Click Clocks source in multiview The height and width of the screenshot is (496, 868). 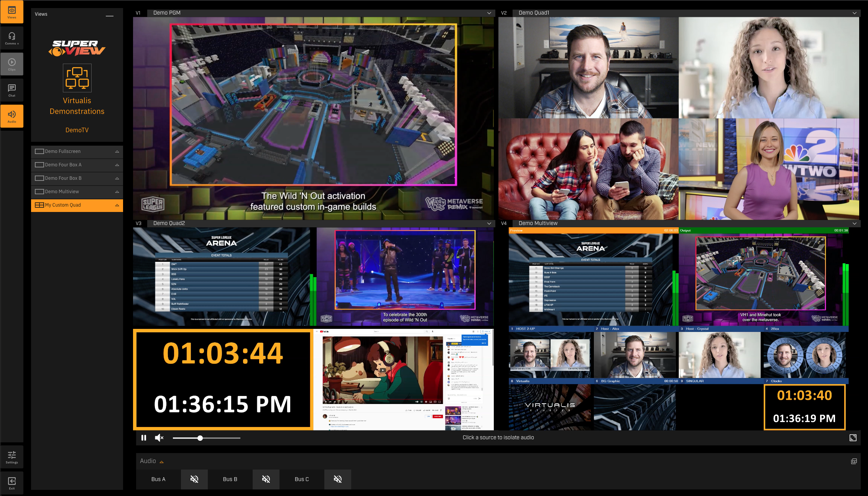pyautogui.click(x=806, y=404)
